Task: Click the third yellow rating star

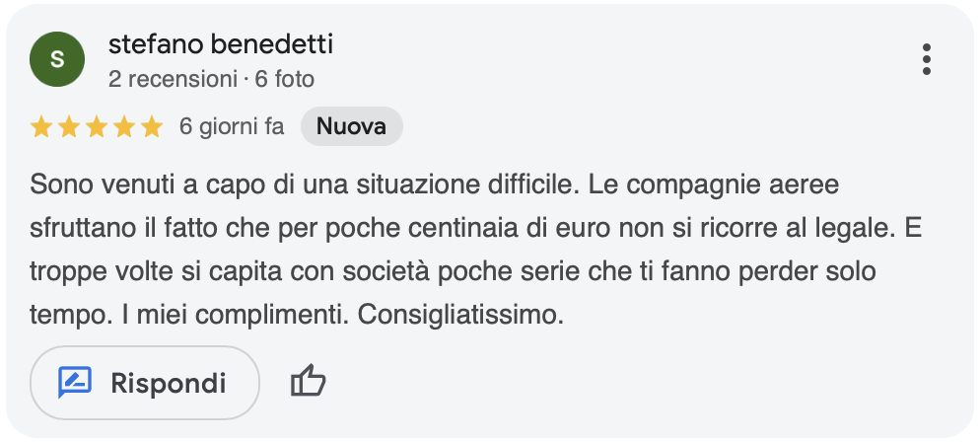Action: pos(97,127)
